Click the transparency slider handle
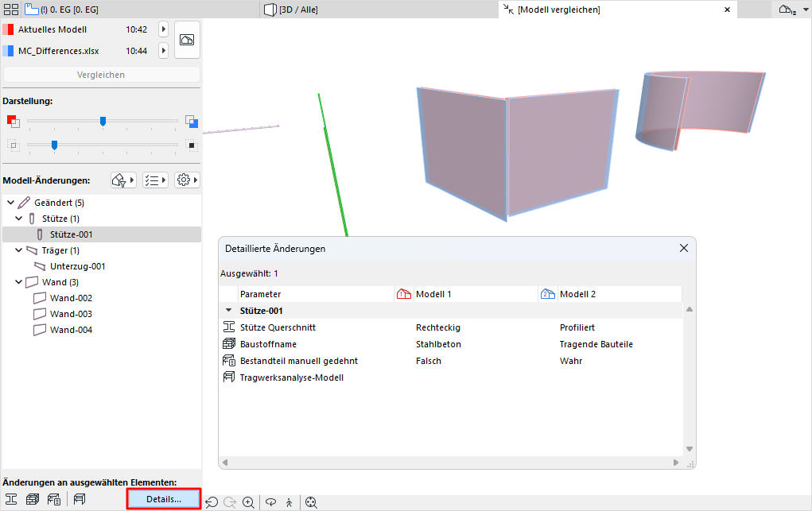 pos(54,145)
